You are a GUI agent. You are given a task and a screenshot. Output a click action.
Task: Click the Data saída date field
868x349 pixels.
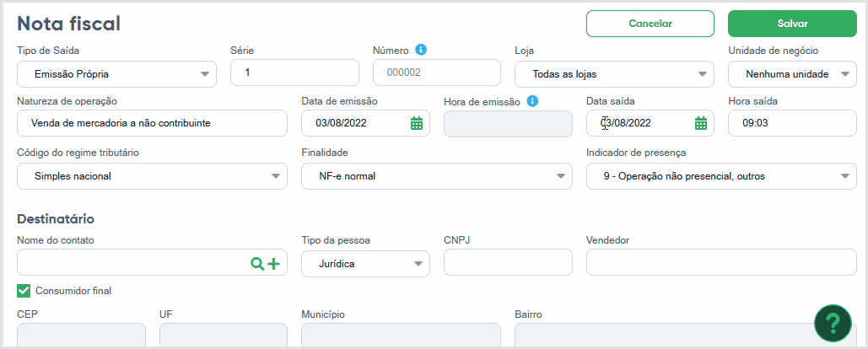(650, 123)
